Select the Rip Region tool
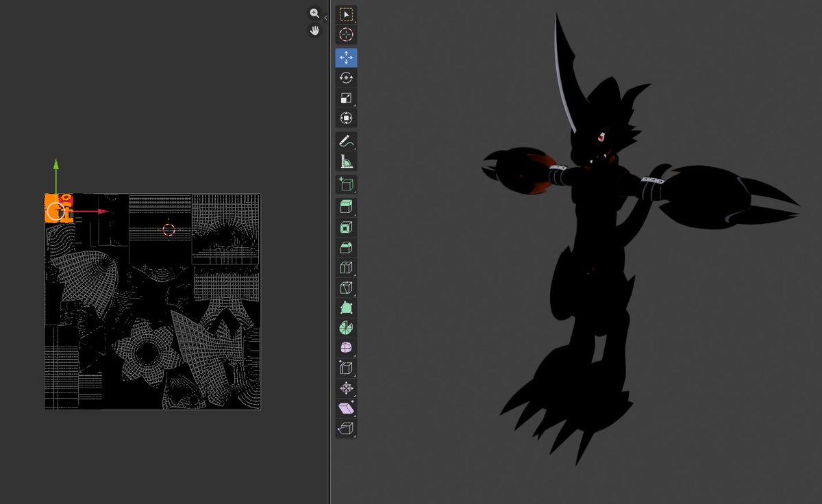 (x=346, y=429)
